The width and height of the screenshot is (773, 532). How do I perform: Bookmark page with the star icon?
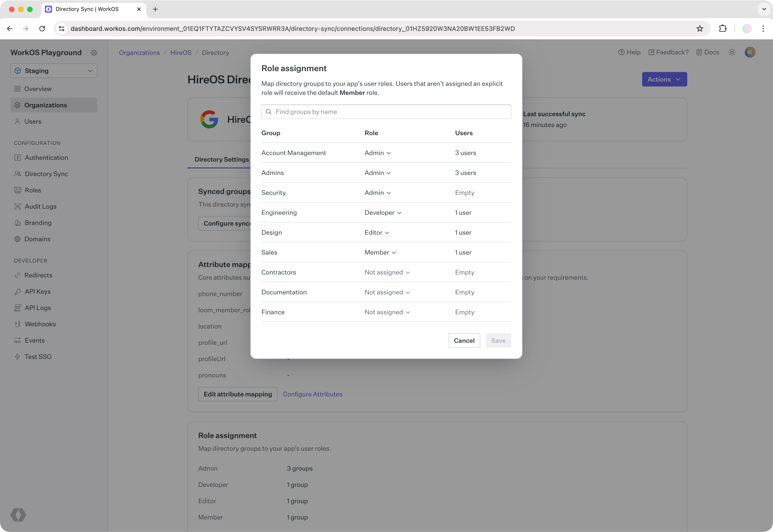(700, 29)
